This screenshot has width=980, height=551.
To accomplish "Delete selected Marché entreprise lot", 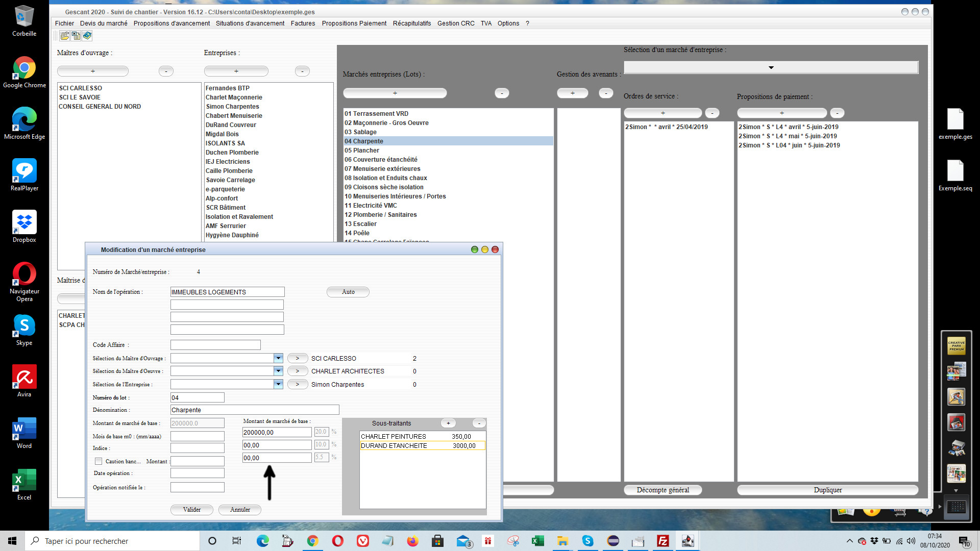I will (x=502, y=93).
